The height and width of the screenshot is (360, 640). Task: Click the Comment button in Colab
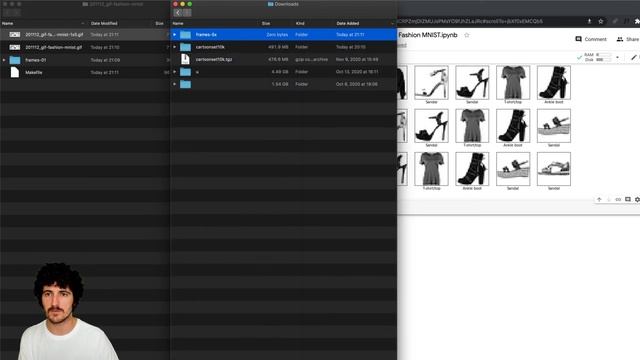tap(591, 39)
